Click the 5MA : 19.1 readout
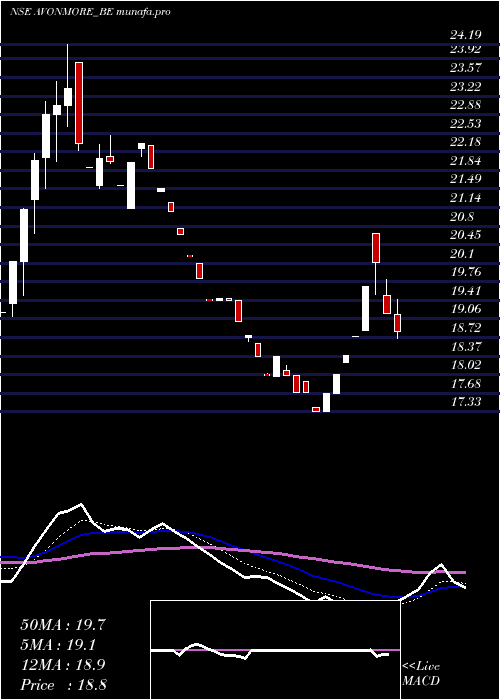 [x=58, y=645]
